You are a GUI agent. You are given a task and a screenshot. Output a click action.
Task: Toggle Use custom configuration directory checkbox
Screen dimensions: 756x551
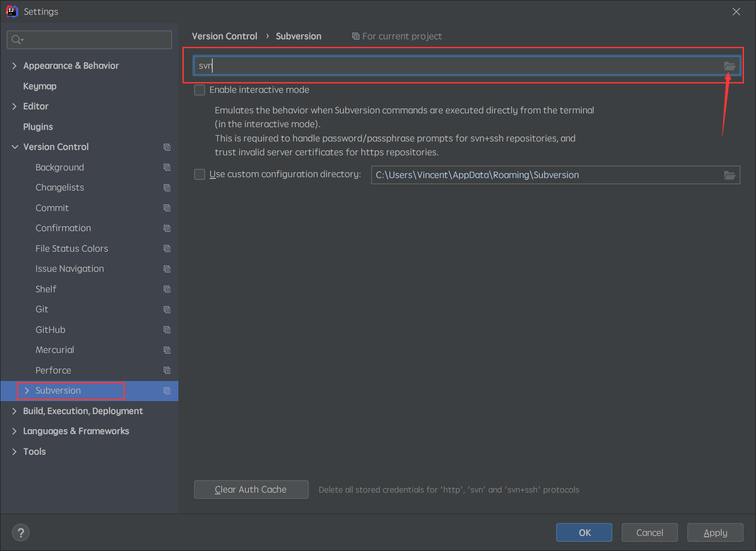click(199, 174)
